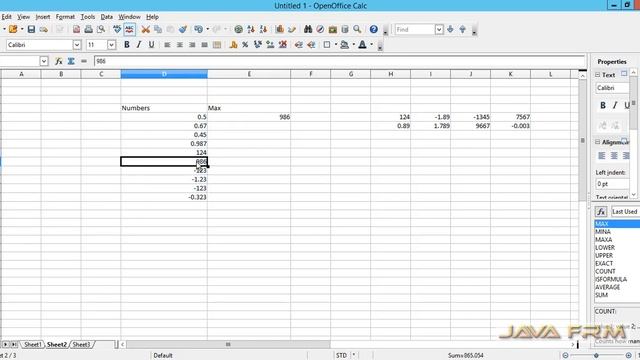
Task: Toggle Underline in formatting toolbar
Action: [x=151, y=45]
